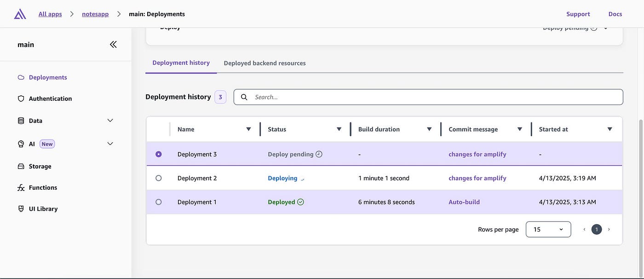Open the Auto-build commit link
The height and width of the screenshot is (279, 644).
click(464, 202)
